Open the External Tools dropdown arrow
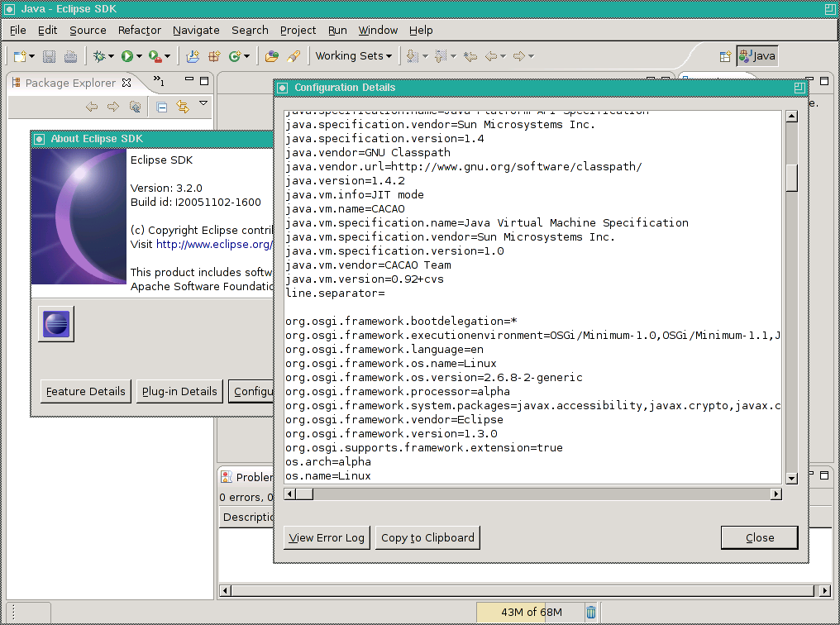 167,56
